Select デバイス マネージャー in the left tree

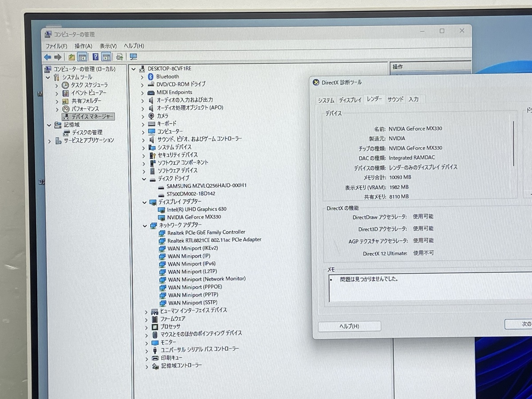point(88,117)
